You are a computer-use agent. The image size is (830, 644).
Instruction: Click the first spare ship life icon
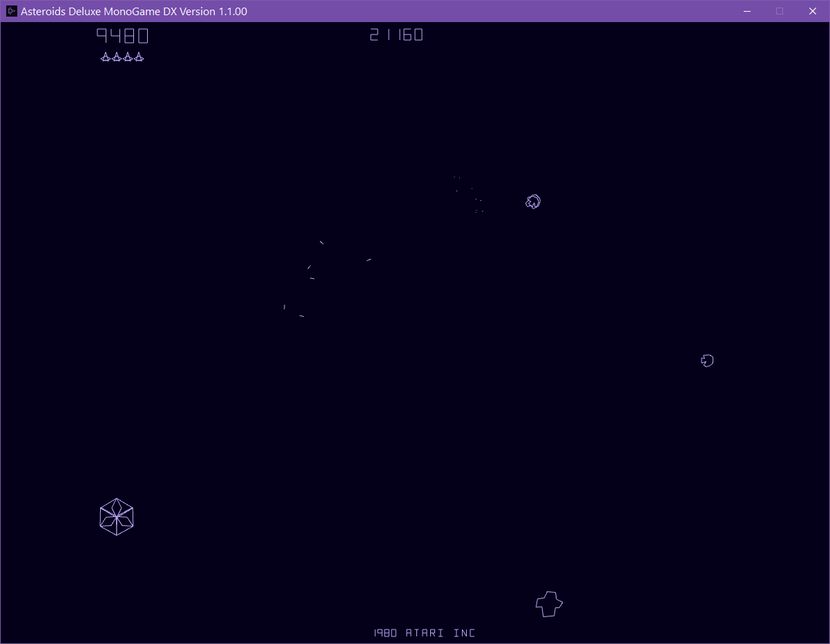pos(106,57)
